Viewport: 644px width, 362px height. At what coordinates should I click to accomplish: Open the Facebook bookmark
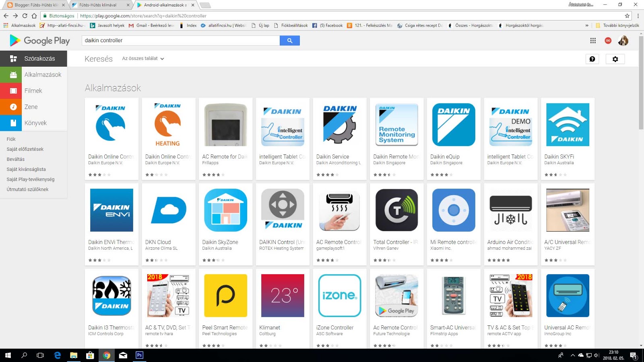[x=328, y=25]
